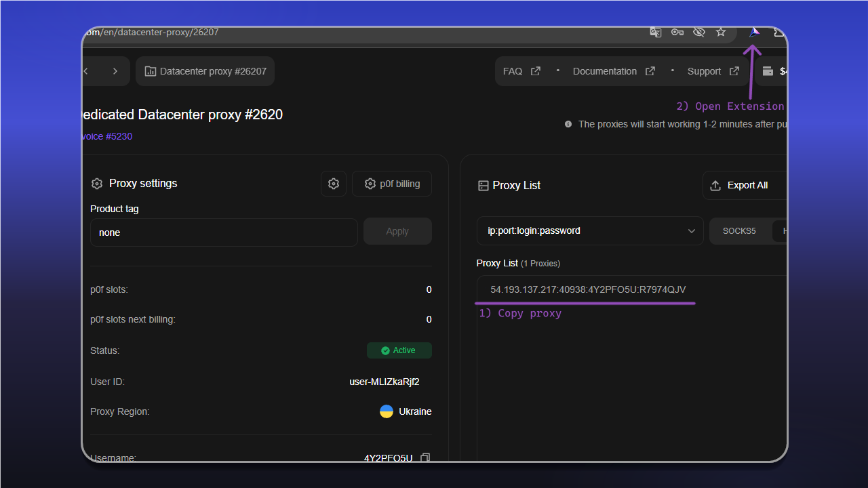Click the User ID value user-MLIZkaRjf2
The width and height of the screenshot is (868, 488).
pyautogui.click(x=384, y=382)
